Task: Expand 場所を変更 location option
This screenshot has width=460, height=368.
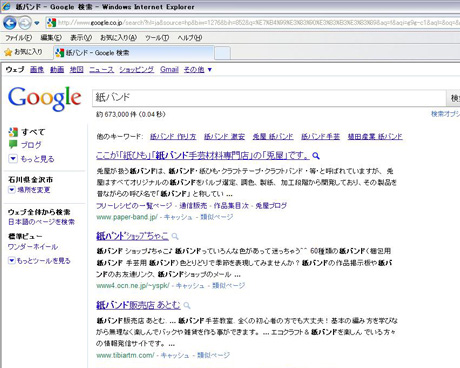Action: [29, 190]
